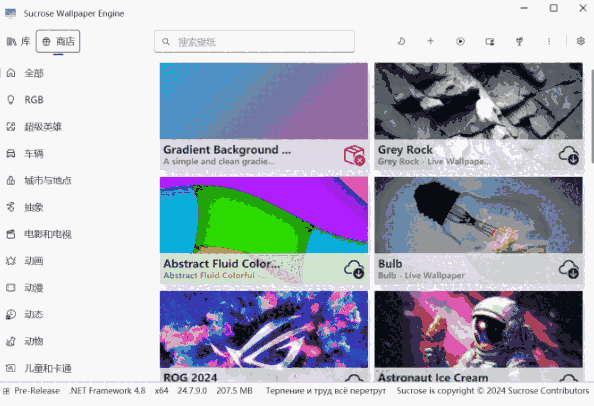Download the Grey Rock wallpaper via cloud icon
594x406 pixels.
[x=569, y=155]
